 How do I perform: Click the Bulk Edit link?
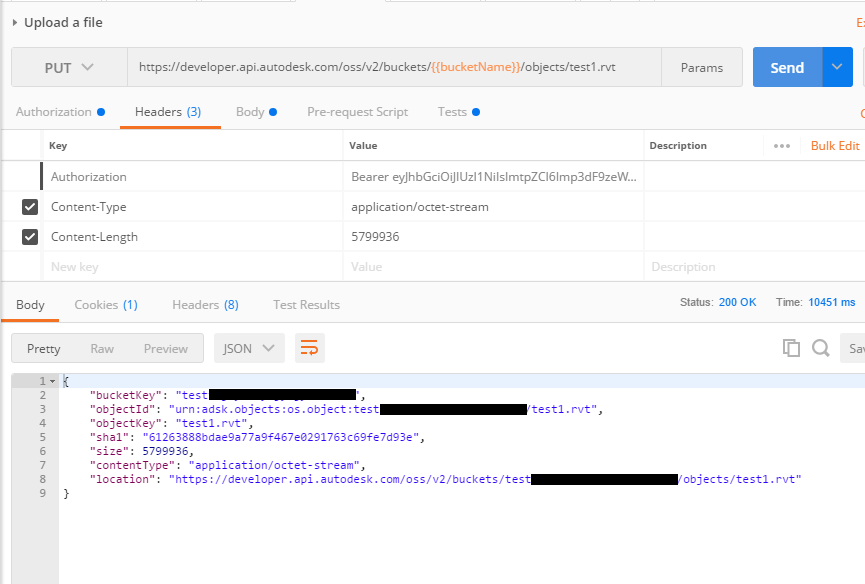tap(835, 146)
